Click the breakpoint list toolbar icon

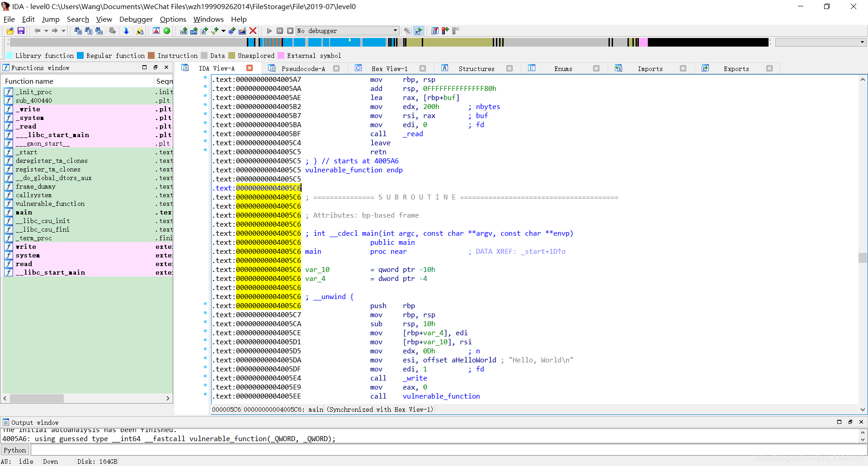tap(434, 31)
